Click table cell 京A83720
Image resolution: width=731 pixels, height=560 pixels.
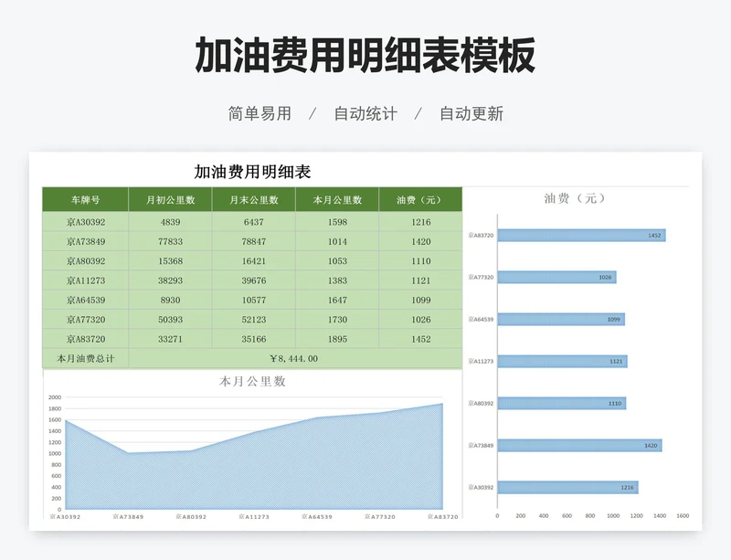point(85,339)
